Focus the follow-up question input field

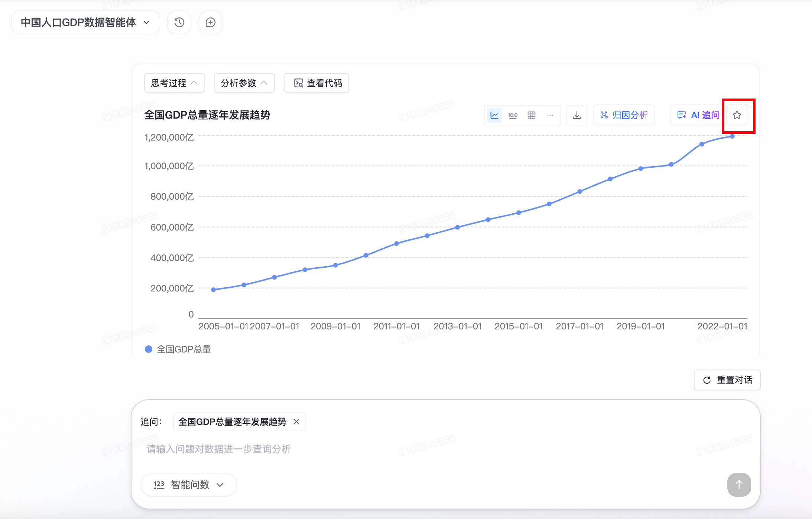445,449
